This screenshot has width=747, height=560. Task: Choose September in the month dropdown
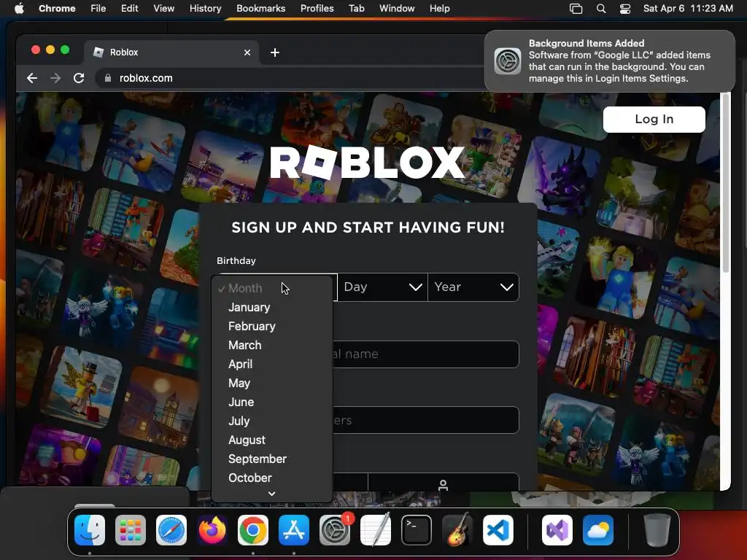(271, 459)
